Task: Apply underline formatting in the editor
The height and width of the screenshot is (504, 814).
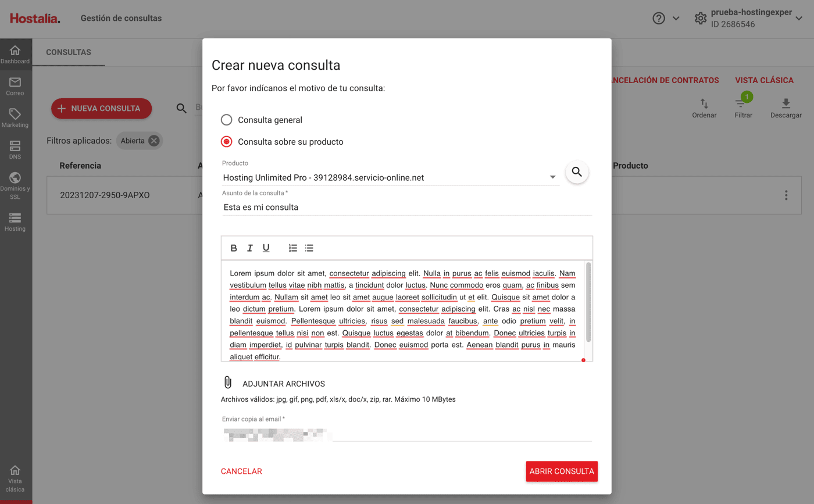Action: point(266,248)
